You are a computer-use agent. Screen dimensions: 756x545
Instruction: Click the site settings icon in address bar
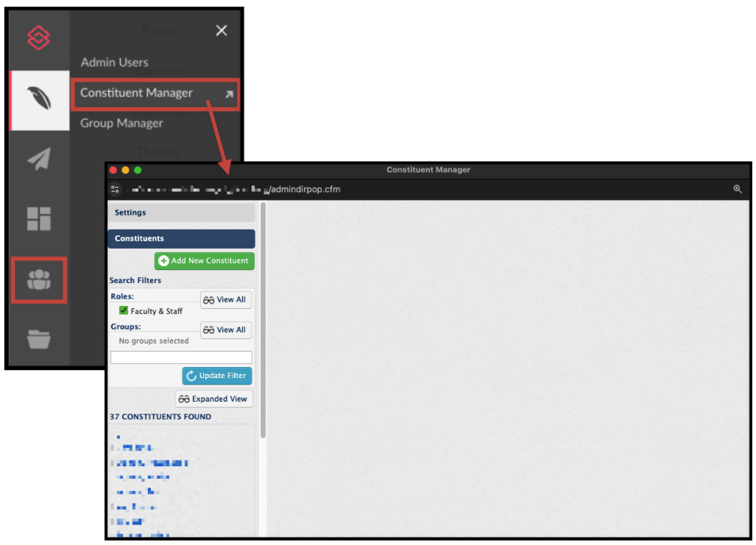pos(116,189)
